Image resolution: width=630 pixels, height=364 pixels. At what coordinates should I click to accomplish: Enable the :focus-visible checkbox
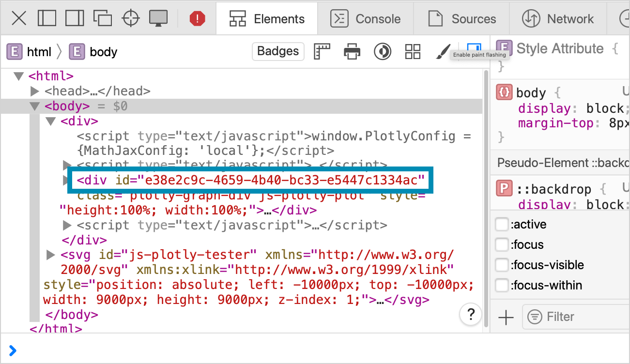(502, 265)
